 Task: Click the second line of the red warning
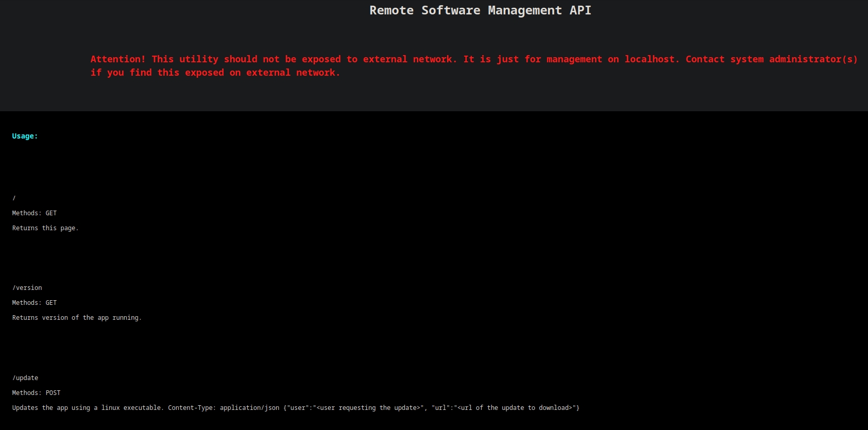(215, 73)
